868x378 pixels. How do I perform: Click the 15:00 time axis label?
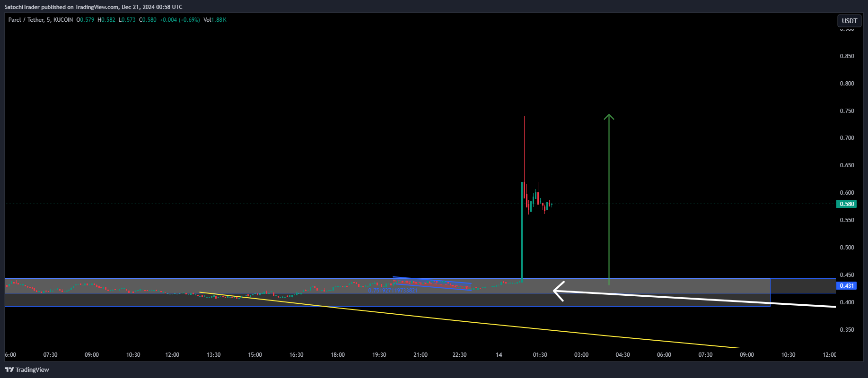255,355
